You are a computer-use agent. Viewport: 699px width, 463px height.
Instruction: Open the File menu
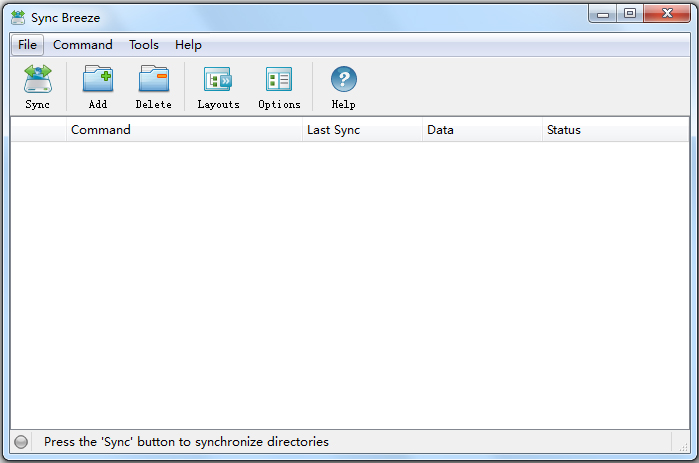(x=27, y=45)
